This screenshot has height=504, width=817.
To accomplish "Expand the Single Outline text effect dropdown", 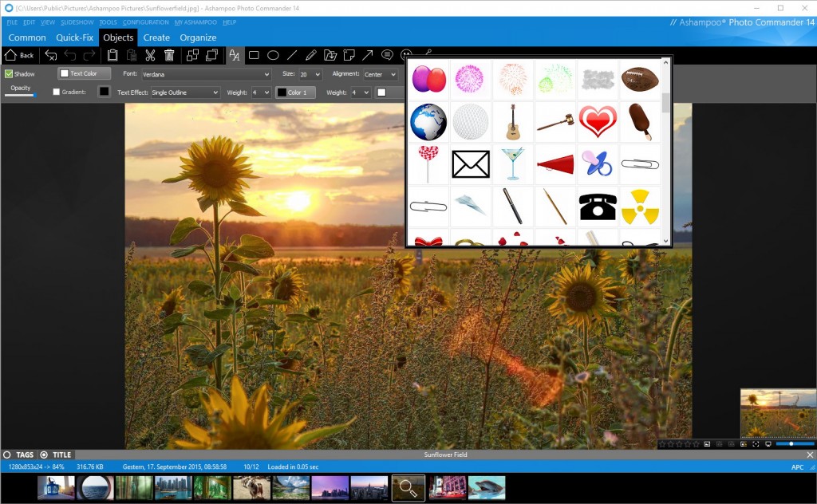I will tap(185, 93).
